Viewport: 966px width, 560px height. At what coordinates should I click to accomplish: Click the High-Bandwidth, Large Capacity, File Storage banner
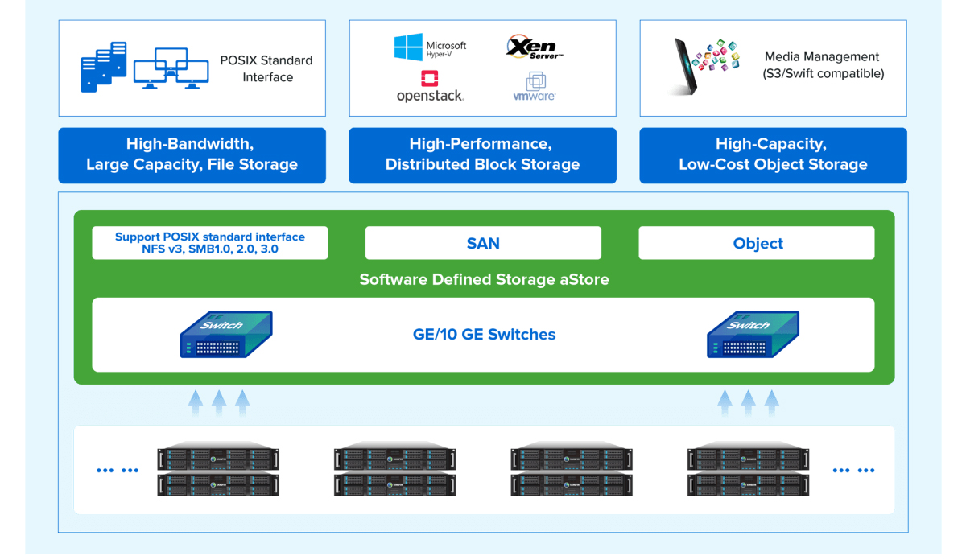[192, 154]
